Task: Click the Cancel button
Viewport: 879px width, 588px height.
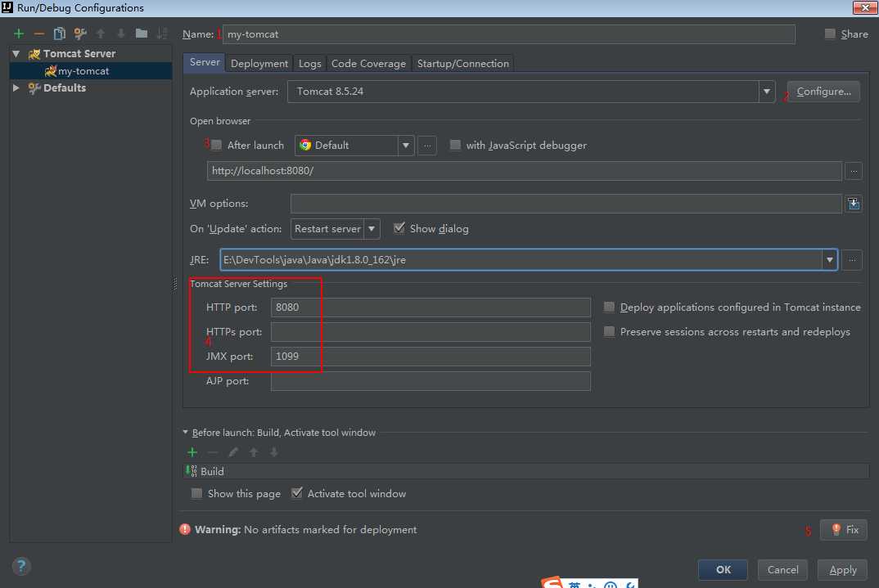Action: click(782, 569)
